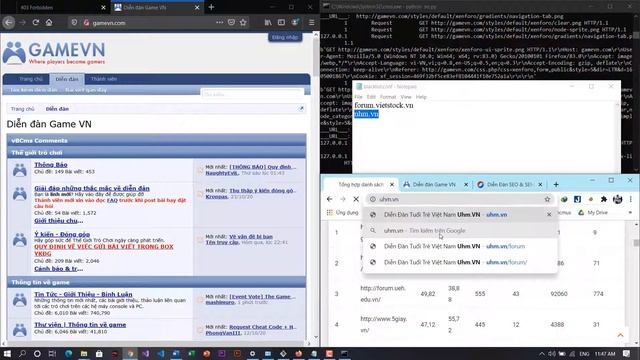Open Microsoft Store from the taskbar
640x360 pixels.
click(99, 353)
